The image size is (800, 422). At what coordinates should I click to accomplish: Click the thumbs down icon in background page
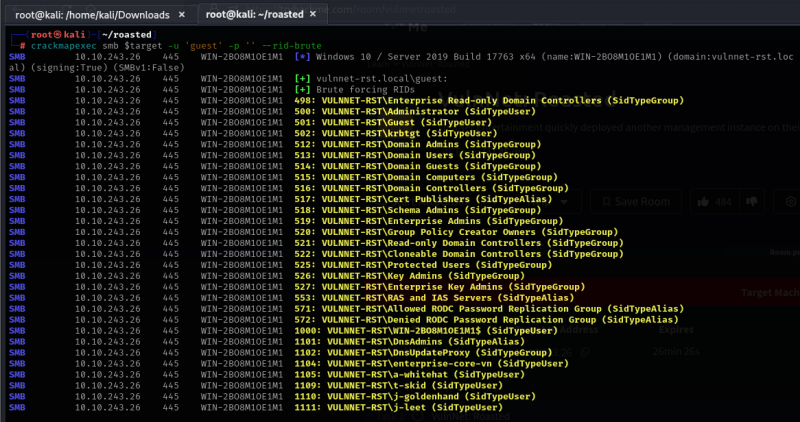(x=752, y=202)
